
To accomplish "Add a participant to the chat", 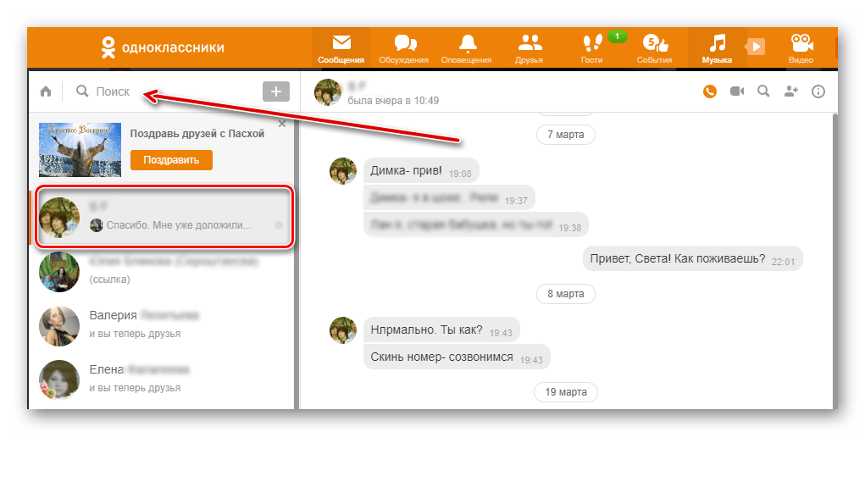I will (x=791, y=91).
